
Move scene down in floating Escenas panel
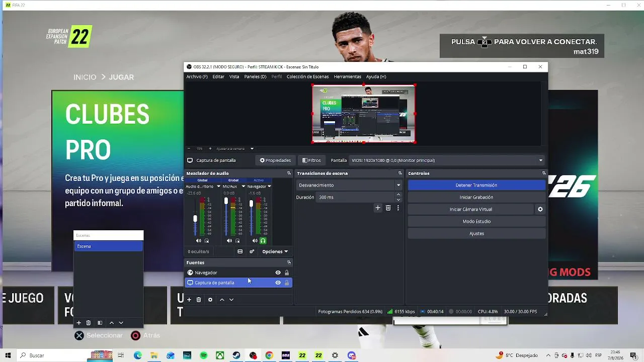[x=121, y=323]
